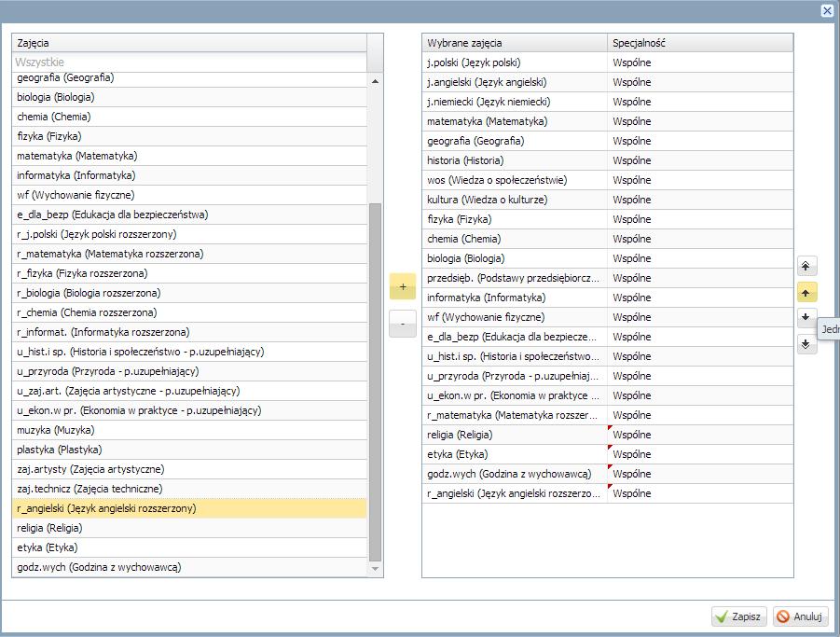Select informatyka (Informatyka) in chosen list
840x637 pixels.
tap(608, 298)
